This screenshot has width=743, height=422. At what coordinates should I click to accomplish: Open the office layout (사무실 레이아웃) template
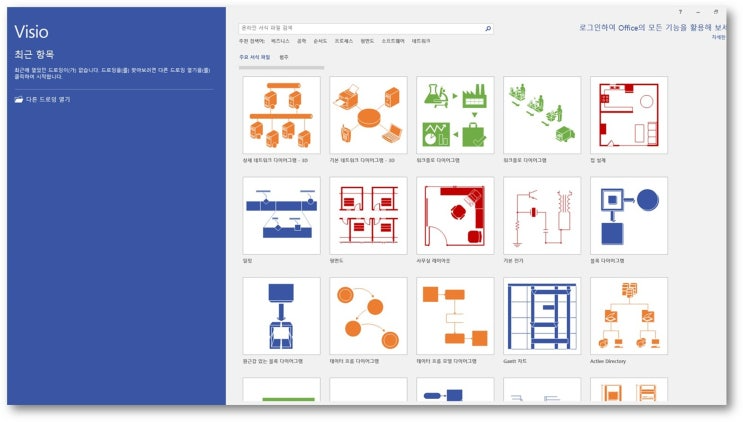tap(455, 215)
